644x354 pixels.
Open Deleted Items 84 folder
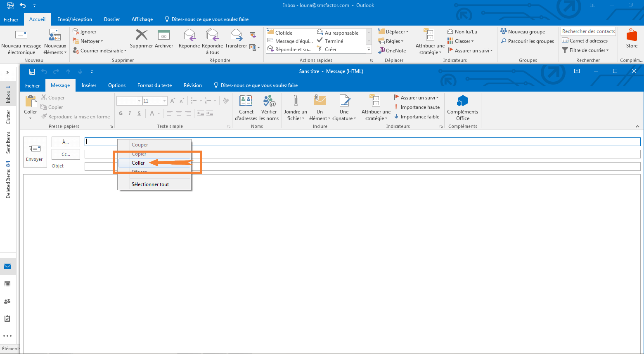click(8, 179)
